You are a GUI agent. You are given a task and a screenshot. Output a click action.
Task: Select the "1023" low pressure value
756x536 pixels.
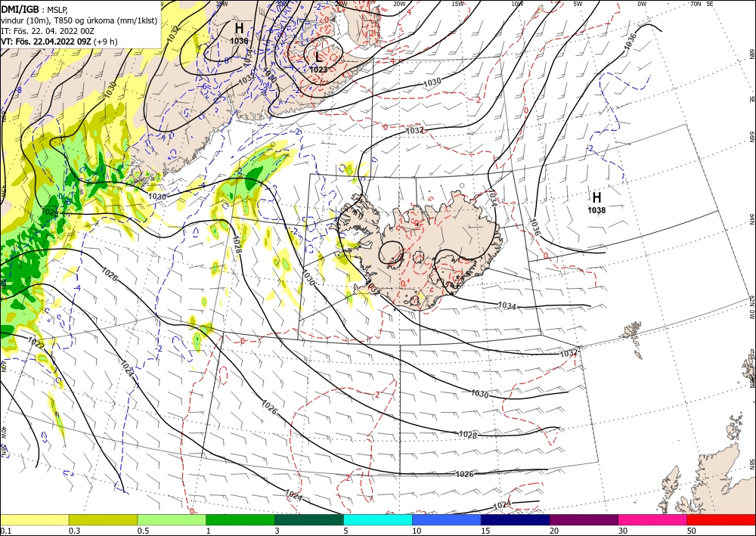[x=318, y=70]
